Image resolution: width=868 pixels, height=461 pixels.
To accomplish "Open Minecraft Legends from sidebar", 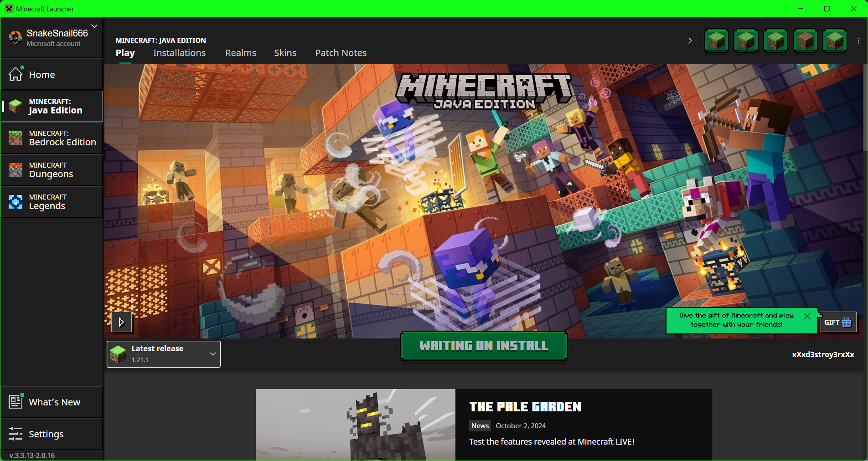I will [52, 202].
